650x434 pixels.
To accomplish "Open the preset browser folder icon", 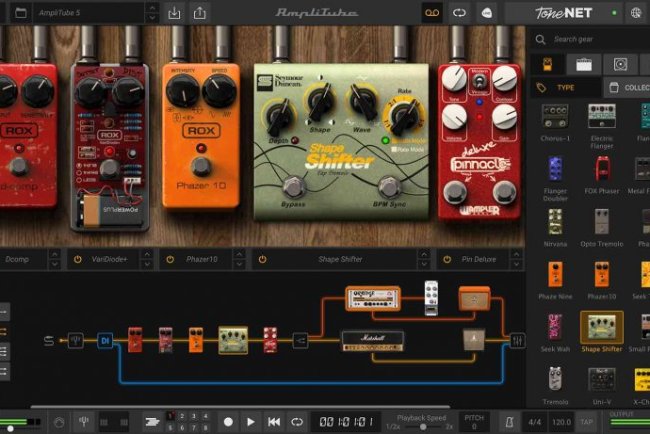I will coord(20,13).
